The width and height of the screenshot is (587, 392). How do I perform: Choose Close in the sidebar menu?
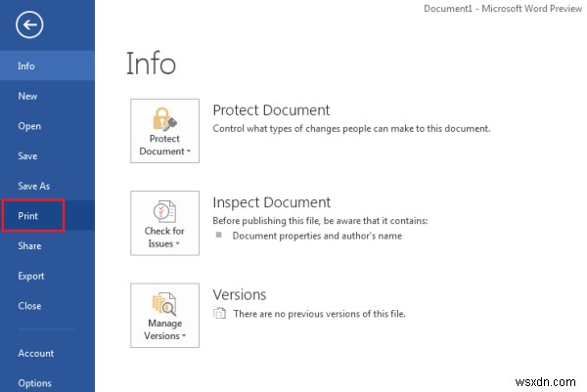coord(47,306)
